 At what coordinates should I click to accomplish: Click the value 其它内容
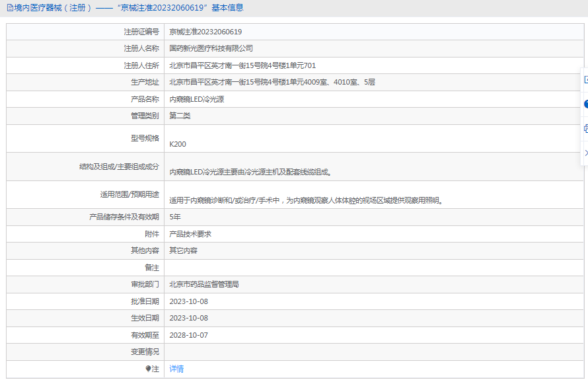point(183,250)
